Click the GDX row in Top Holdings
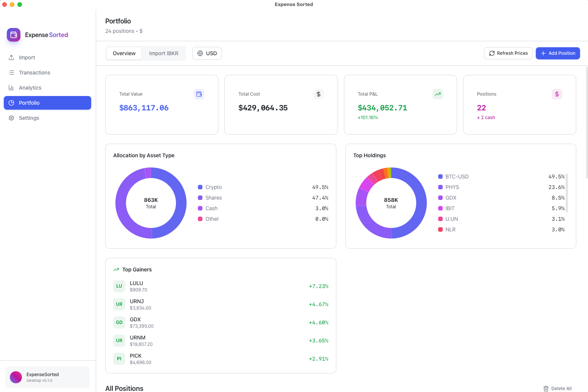Image resolution: width=588 pixels, height=392 pixels. (x=501, y=198)
